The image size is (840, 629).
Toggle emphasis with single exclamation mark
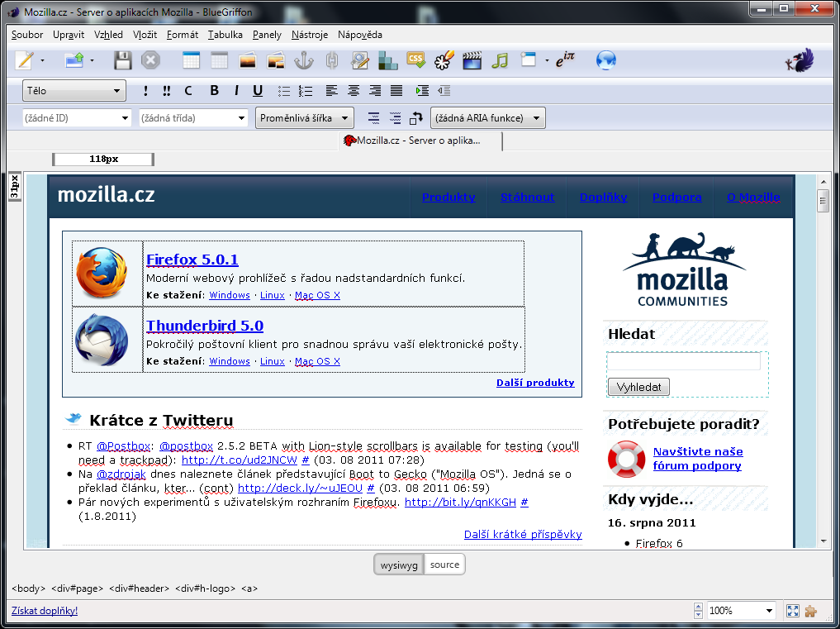(x=145, y=91)
